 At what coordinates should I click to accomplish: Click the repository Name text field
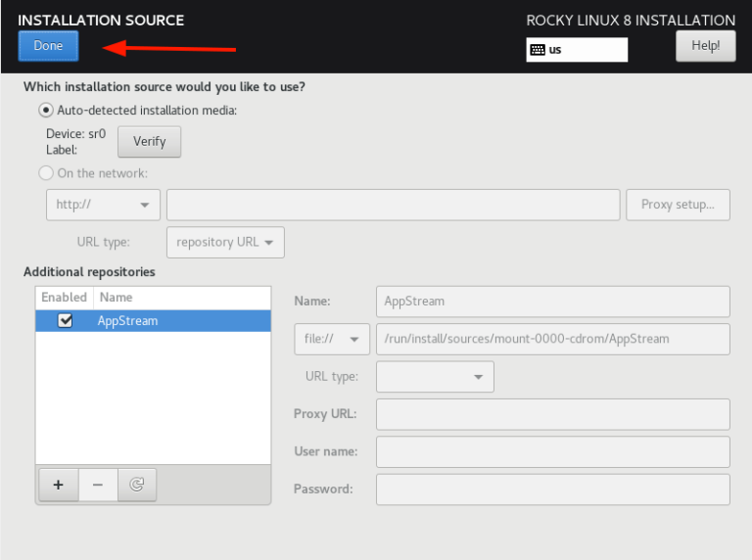point(552,302)
